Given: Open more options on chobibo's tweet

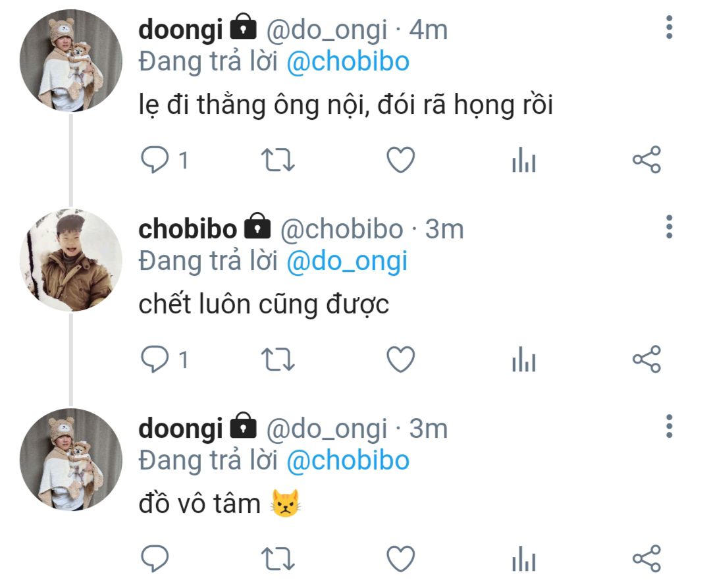Looking at the screenshot, I should 669,227.
